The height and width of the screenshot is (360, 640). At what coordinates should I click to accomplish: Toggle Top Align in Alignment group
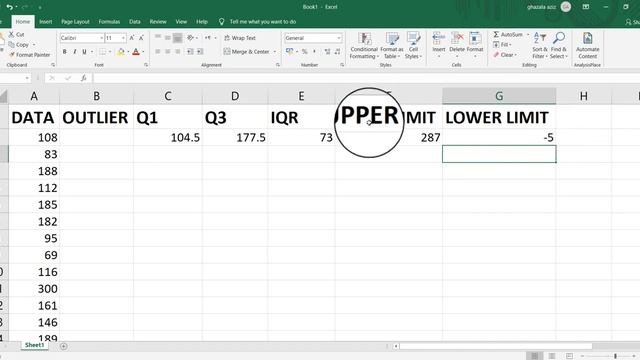(x=158, y=38)
